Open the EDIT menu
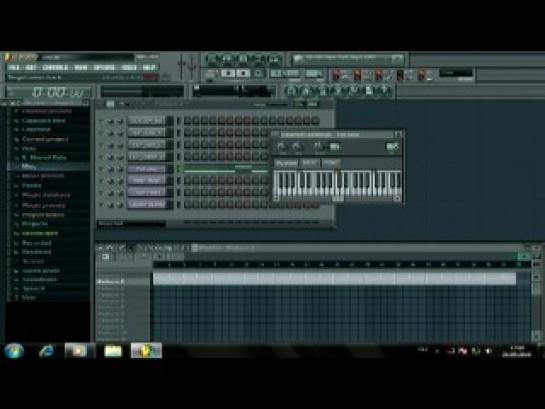545x409 pixels. click(x=31, y=67)
